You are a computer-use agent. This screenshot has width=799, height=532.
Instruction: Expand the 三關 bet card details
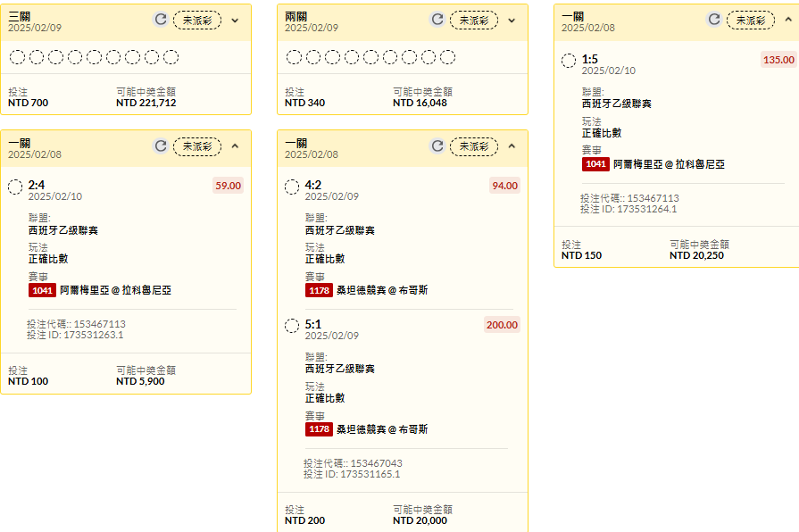235,21
